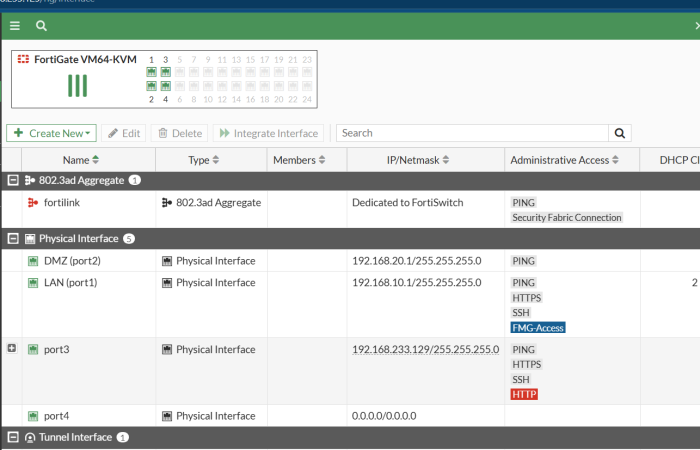Viewport: 700px width, 450px height.
Task: Select port 3 in faceplate diagram
Action: (x=166, y=72)
